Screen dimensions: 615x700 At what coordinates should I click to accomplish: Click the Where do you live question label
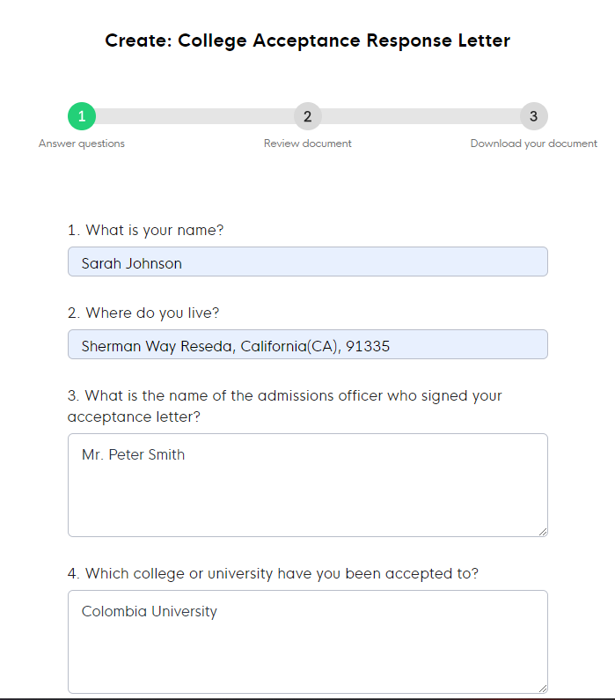click(143, 313)
